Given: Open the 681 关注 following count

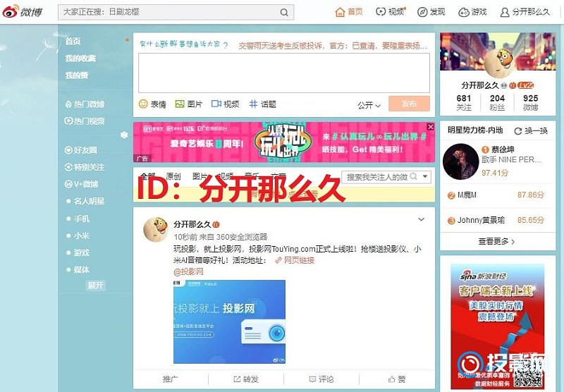Looking at the screenshot, I should (464, 102).
